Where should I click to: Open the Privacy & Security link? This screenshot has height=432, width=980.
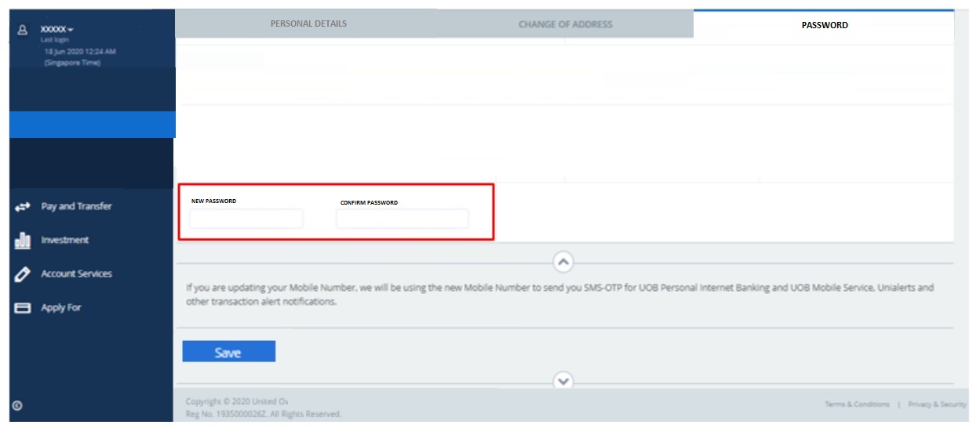tap(937, 405)
